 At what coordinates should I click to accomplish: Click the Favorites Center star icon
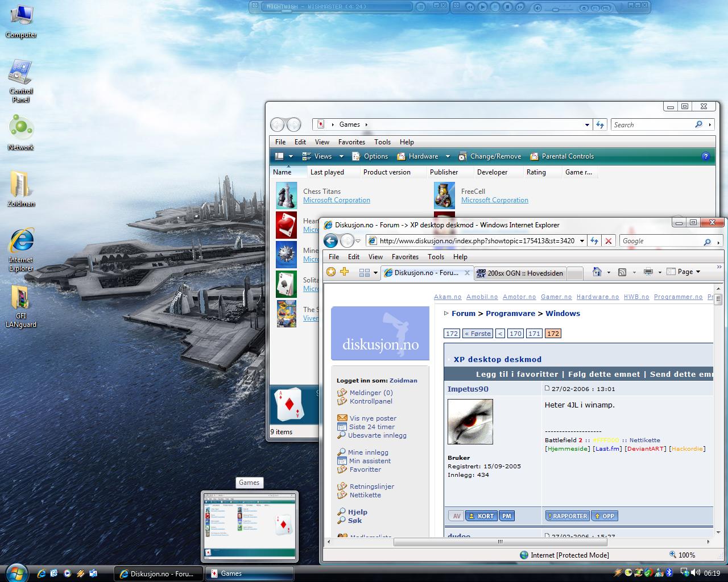point(331,272)
